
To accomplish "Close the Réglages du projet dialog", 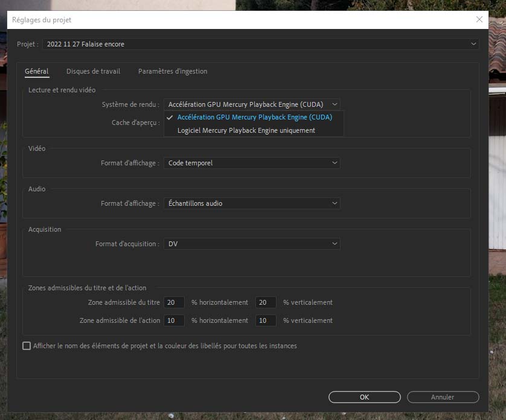I will pyautogui.click(x=479, y=19).
